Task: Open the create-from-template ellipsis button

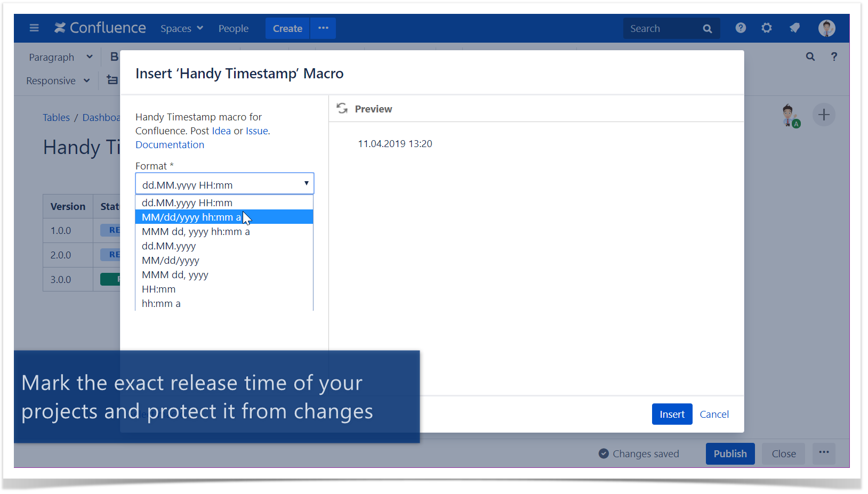Action: pos(324,28)
